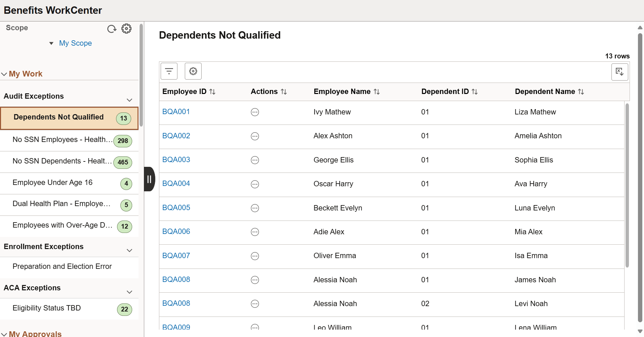This screenshot has width=644, height=337.
Task: Open employee BQA001 record
Action: point(176,112)
